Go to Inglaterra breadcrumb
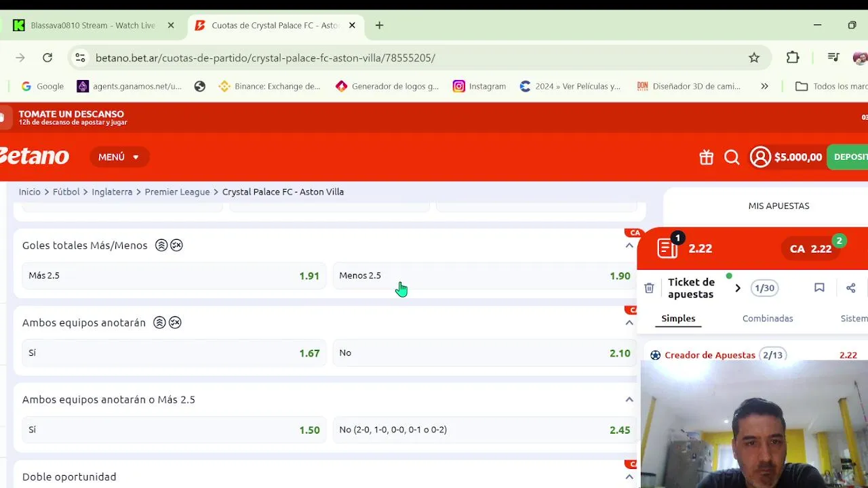The width and height of the screenshot is (868, 488). pyautogui.click(x=112, y=192)
